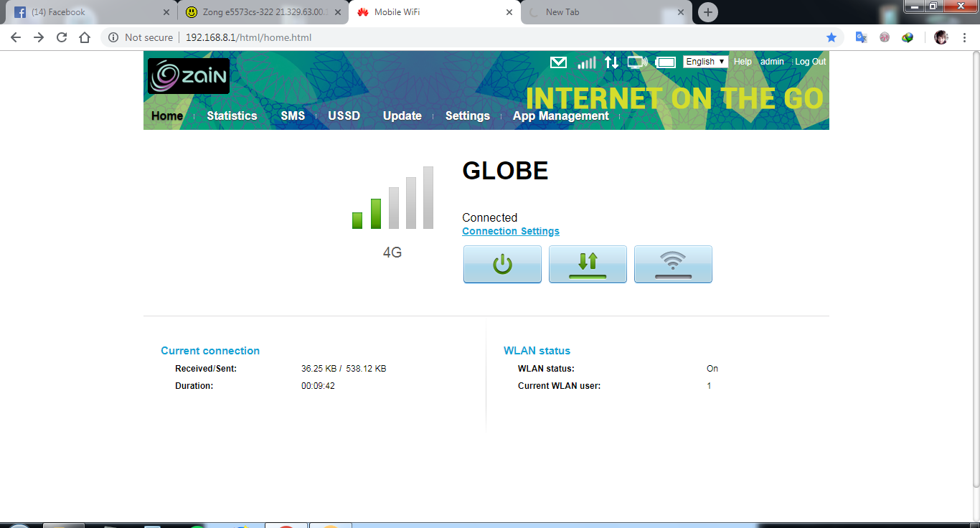Click the browser Home icon
This screenshot has height=528, width=980.
click(x=85, y=37)
